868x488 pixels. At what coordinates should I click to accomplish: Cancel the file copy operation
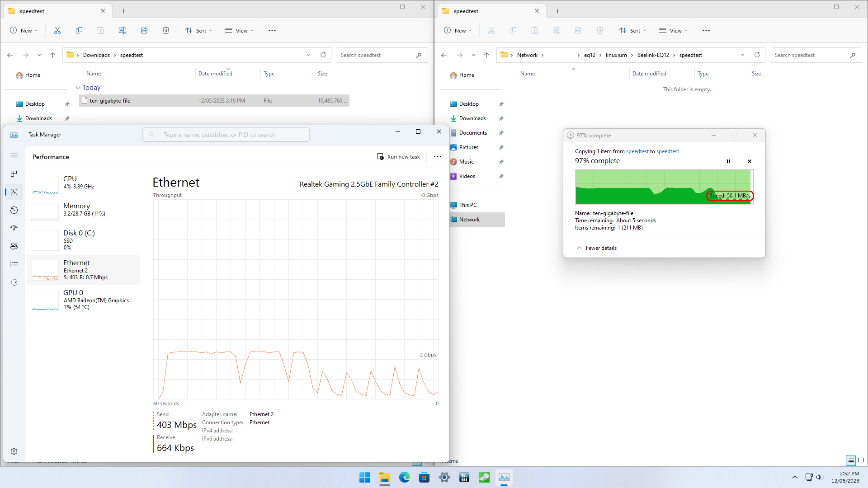pyautogui.click(x=750, y=161)
